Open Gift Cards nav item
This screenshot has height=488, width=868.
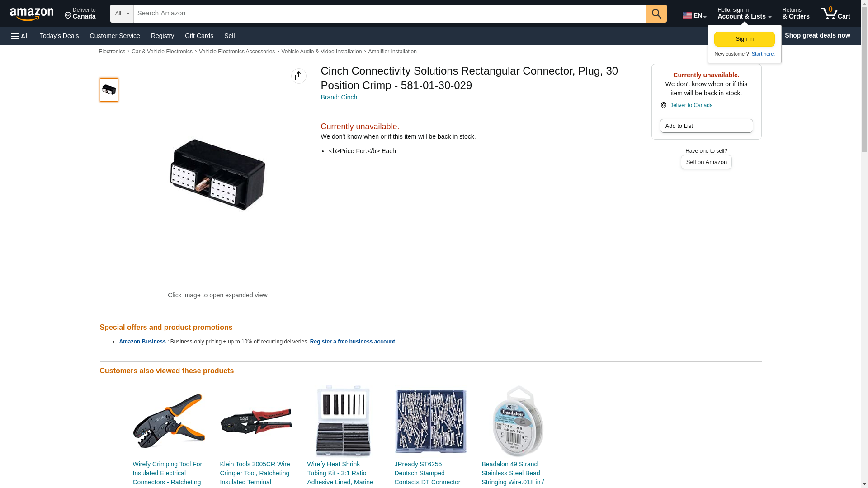(x=199, y=36)
